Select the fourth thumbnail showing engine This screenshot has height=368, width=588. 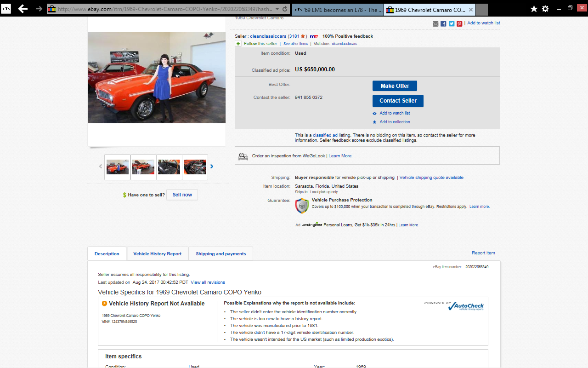pyautogui.click(x=195, y=167)
